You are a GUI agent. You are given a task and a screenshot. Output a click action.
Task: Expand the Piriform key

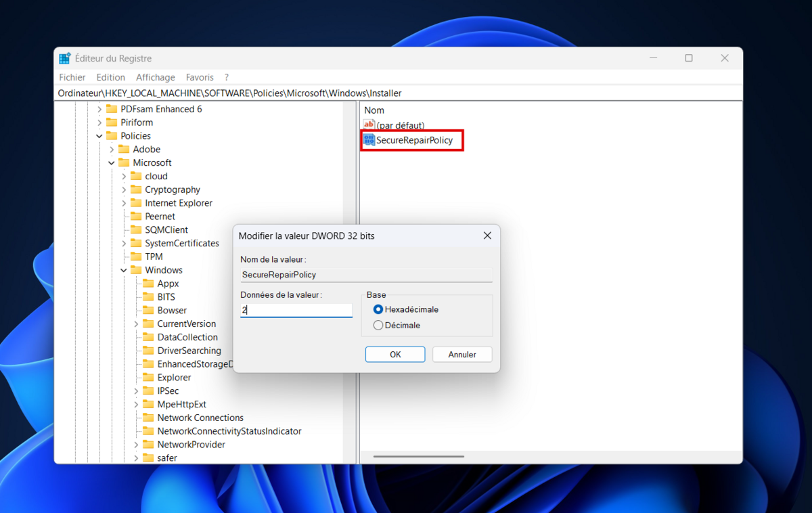point(99,122)
